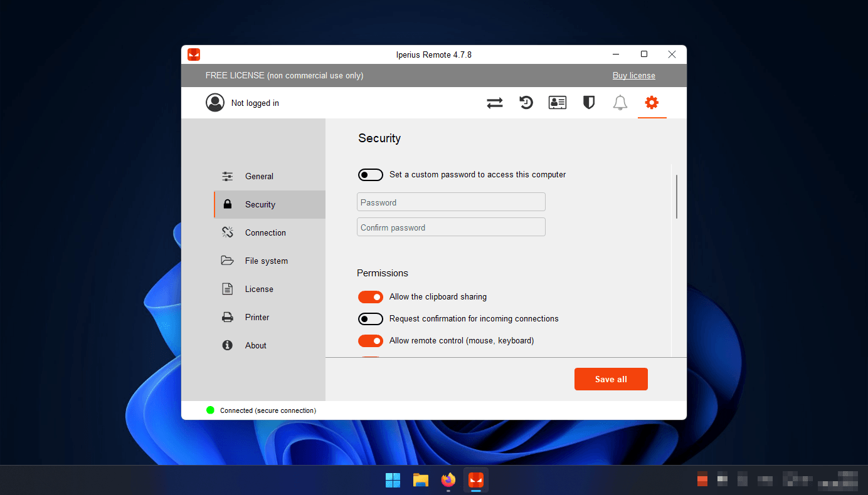This screenshot has width=868, height=495.
Task: Open the License section
Action: (x=270, y=289)
